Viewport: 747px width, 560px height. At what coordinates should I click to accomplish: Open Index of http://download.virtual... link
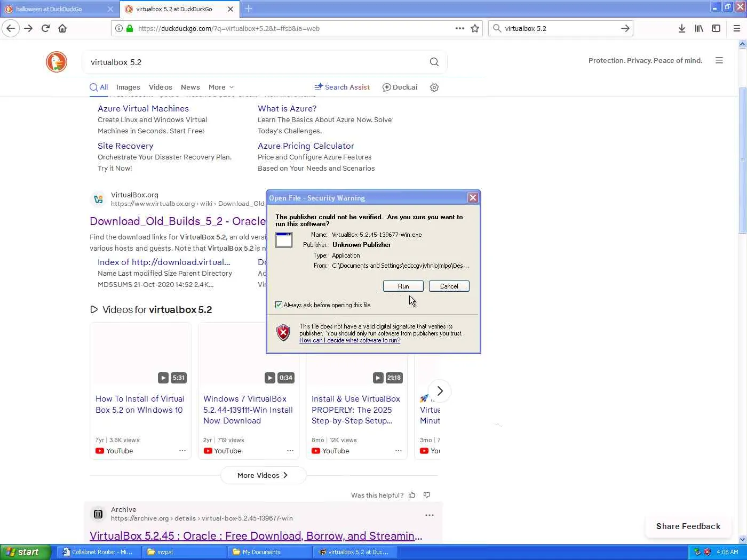click(x=164, y=262)
